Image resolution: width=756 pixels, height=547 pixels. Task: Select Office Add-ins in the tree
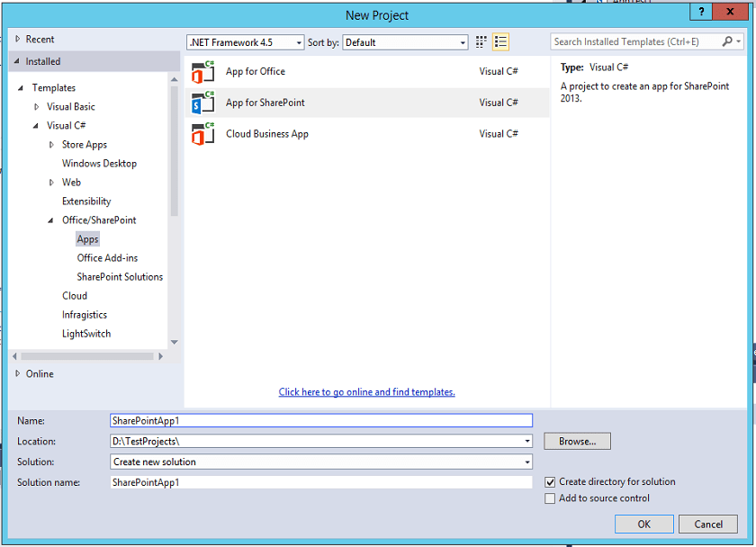(107, 258)
